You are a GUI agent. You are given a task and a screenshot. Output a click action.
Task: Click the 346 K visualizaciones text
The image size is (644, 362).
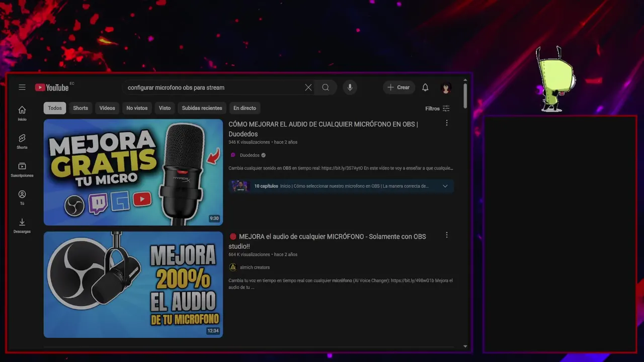[249, 142]
